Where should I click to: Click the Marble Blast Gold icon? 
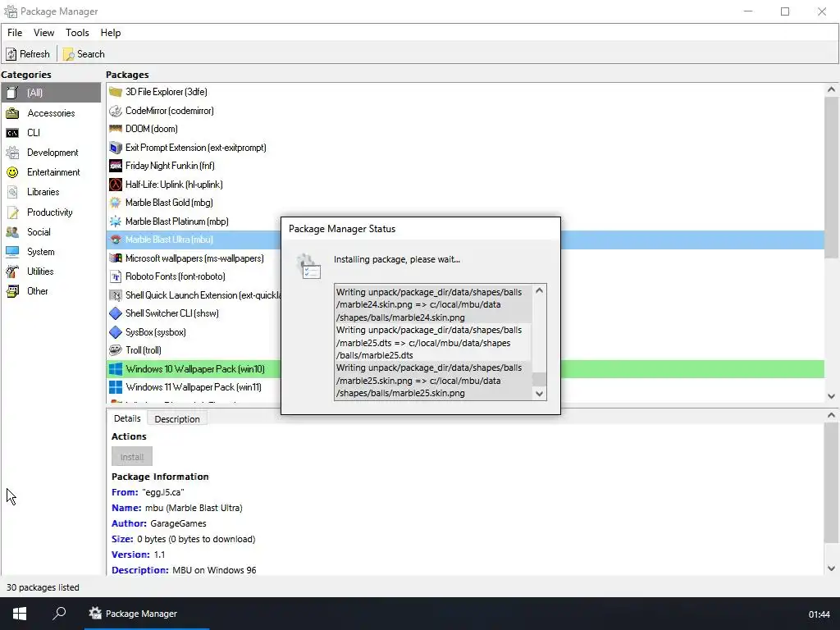tap(115, 203)
